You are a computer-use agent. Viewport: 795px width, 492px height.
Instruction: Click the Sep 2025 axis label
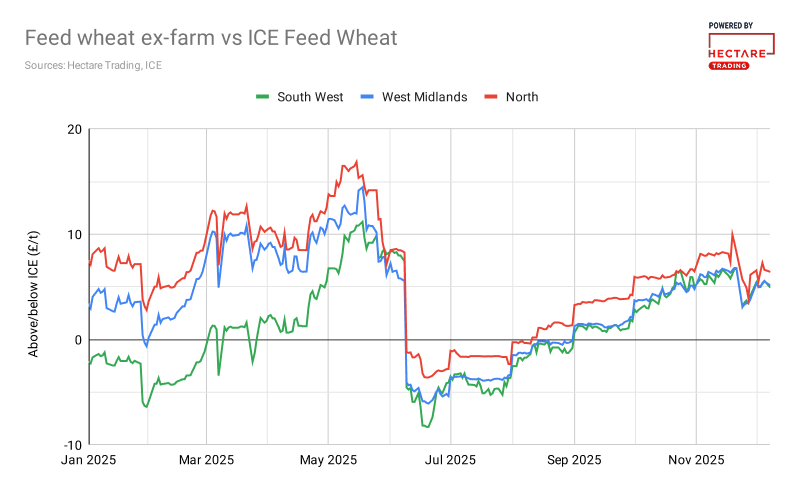(x=575, y=460)
